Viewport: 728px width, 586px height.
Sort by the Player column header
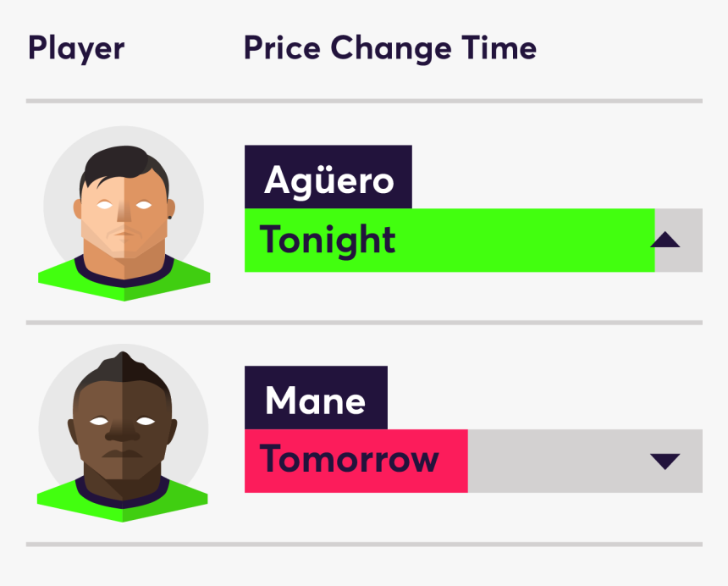(x=76, y=48)
